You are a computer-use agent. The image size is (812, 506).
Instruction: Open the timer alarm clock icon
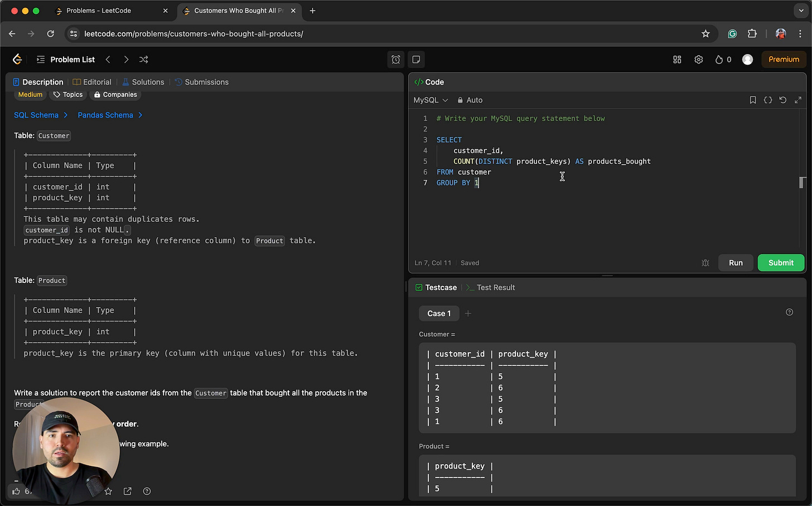(395, 60)
